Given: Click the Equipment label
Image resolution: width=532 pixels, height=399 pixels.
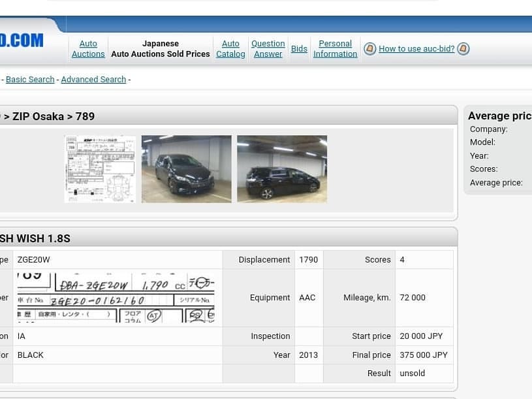Looking at the screenshot, I should [x=270, y=298].
